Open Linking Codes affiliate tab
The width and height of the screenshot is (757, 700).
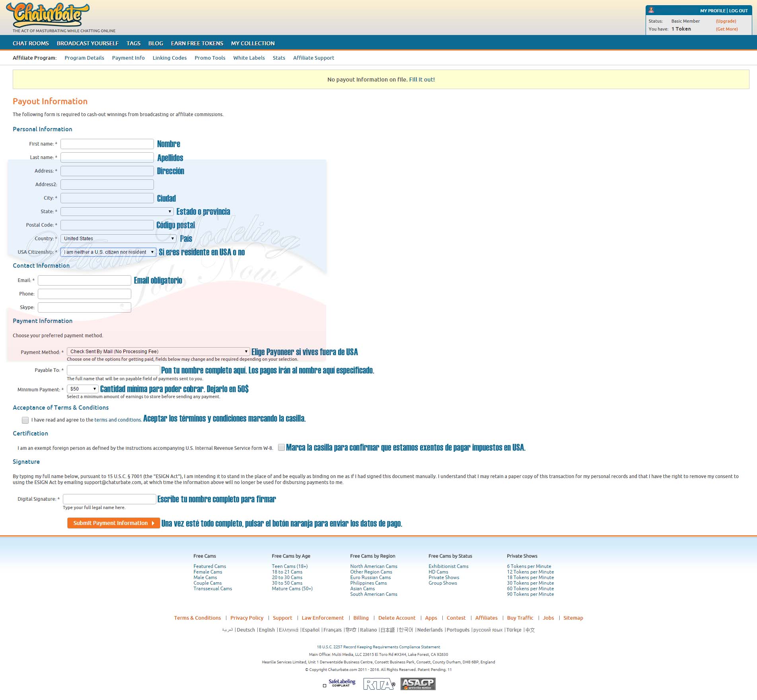pyautogui.click(x=169, y=58)
